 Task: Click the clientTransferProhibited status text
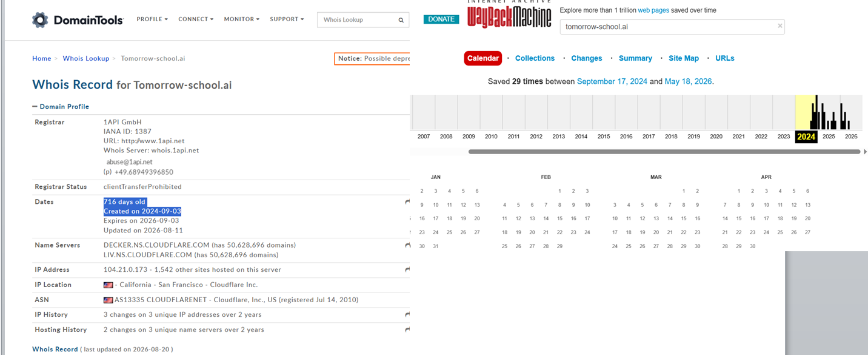click(x=142, y=187)
